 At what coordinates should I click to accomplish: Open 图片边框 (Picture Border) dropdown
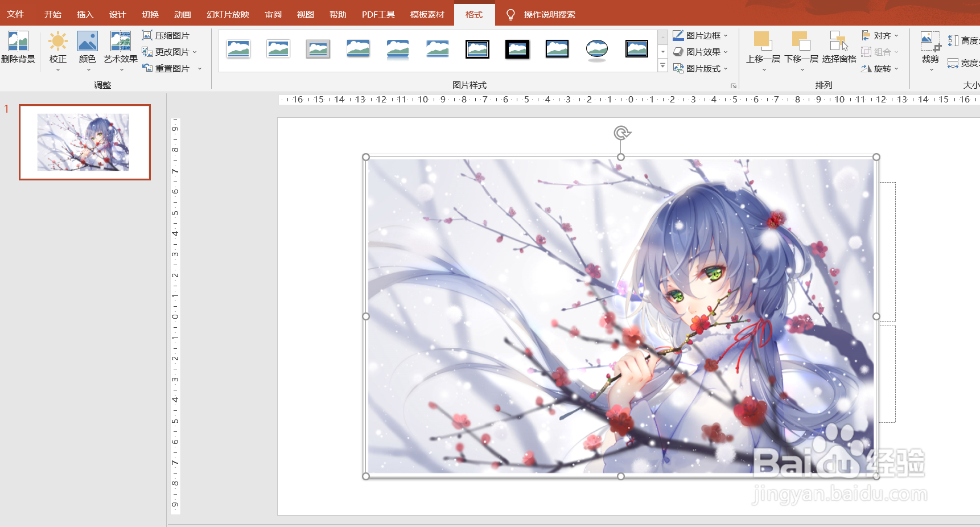coord(701,35)
